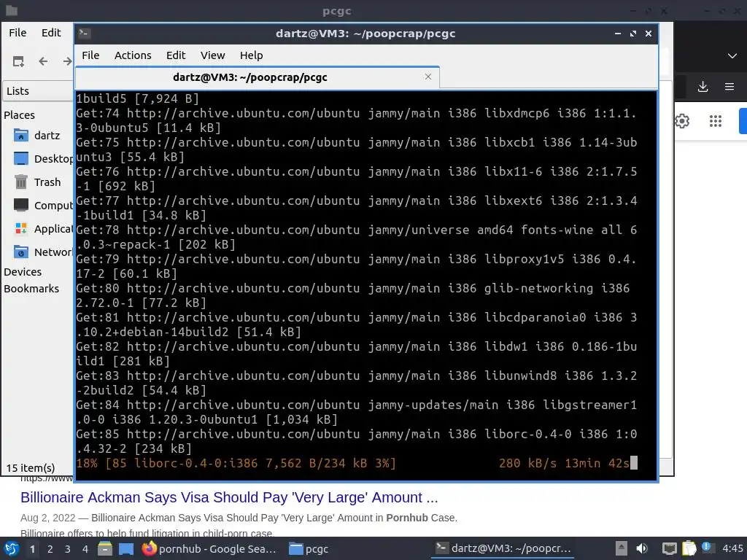Open Firefox downloads arrow icon
This screenshot has width=747, height=560.
pos(703,87)
